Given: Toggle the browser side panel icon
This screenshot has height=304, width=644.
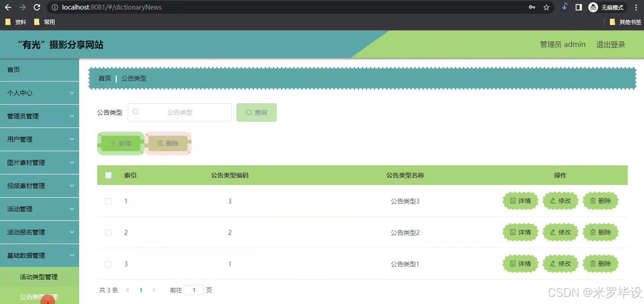Looking at the screenshot, I should [579, 7].
